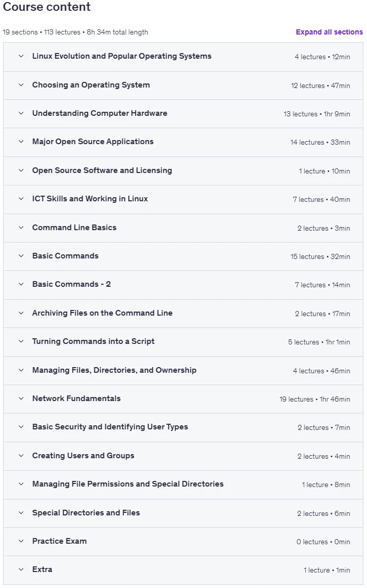
Task: Click the arrow icon beside Basic Commands
Action: (21, 256)
